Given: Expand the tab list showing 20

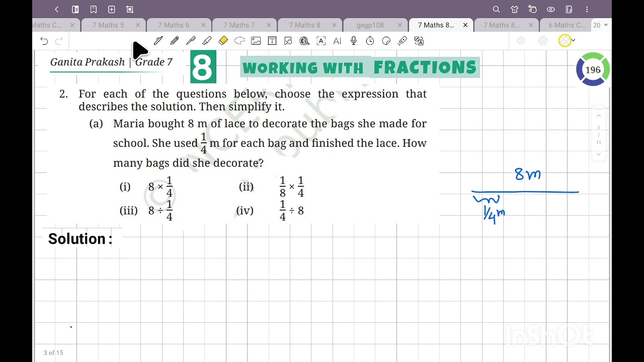Looking at the screenshot, I should [x=601, y=25].
